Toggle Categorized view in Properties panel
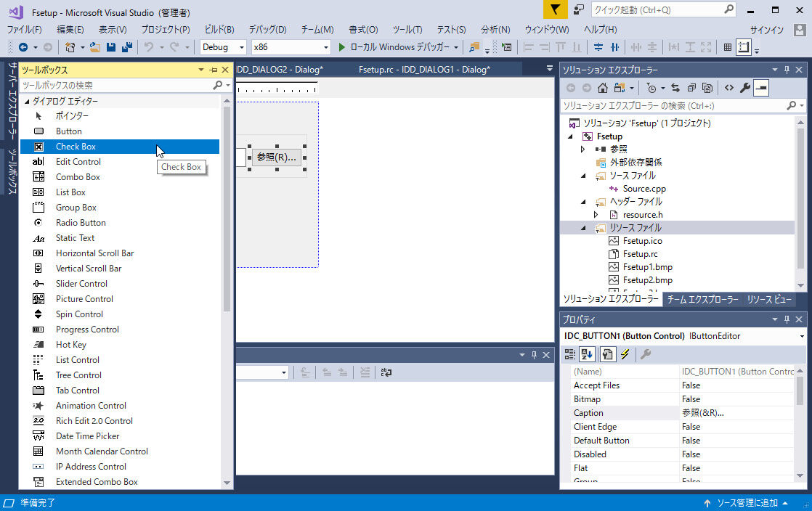 click(569, 354)
